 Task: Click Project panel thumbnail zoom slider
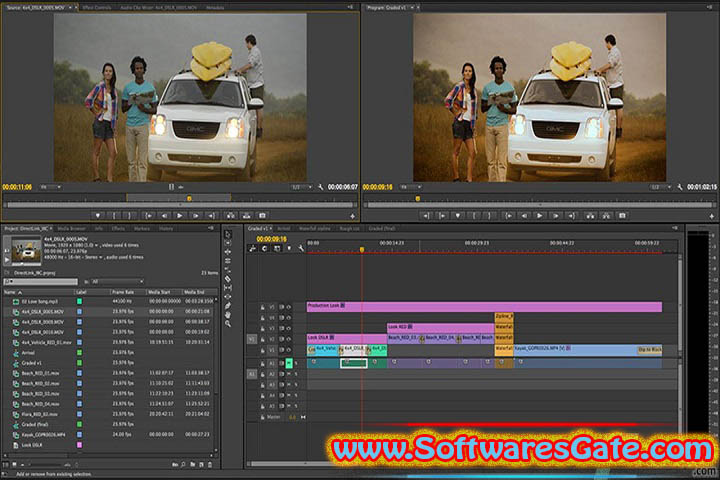pyautogui.click(x=46, y=465)
